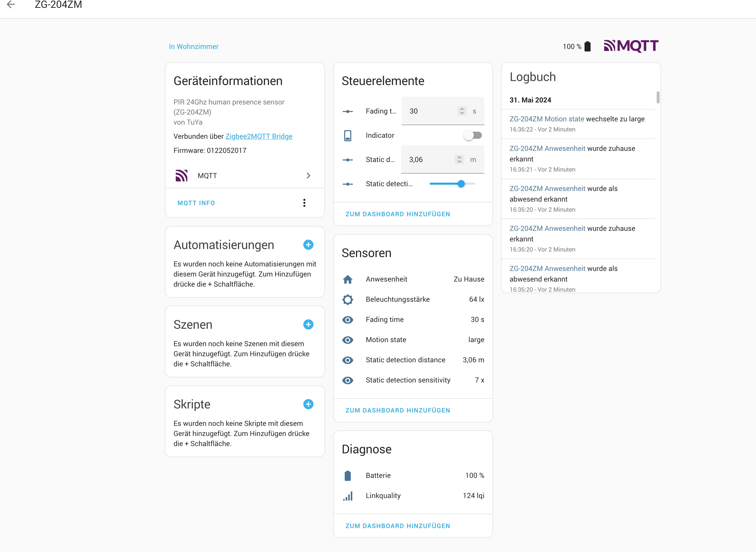Viewport: 756px width, 552px height.
Task: Click the Batterie icon in Diagnose
Action: pyautogui.click(x=347, y=476)
